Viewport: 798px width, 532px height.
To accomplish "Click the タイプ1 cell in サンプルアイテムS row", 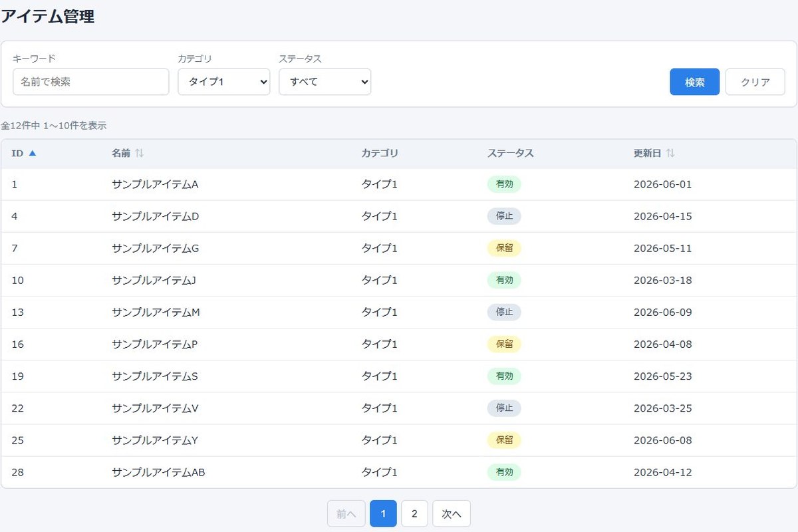I will (379, 376).
